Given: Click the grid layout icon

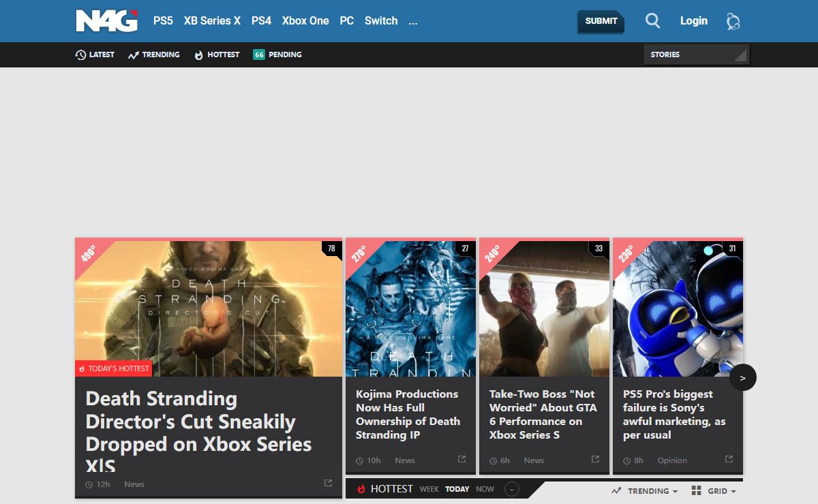Looking at the screenshot, I should click(x=696, y=490).
